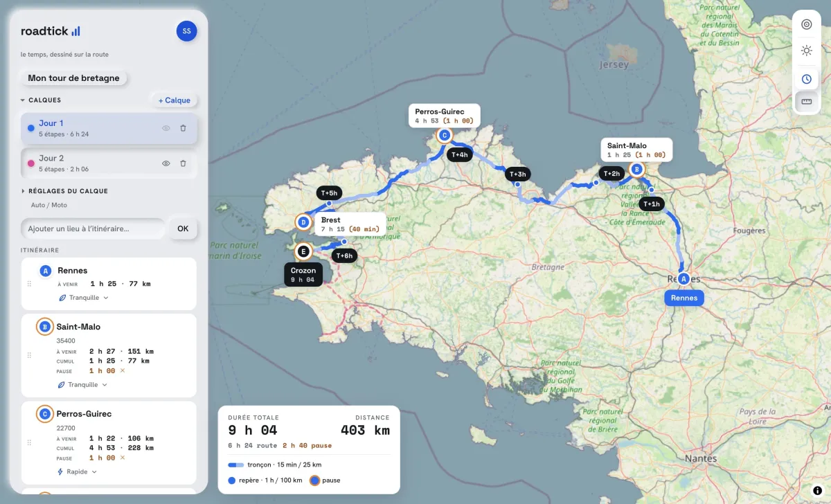The height and width of the screenshot is (504, 831).
Task: Click the T+4h time marker on route
Action: [x=460, y=155]
